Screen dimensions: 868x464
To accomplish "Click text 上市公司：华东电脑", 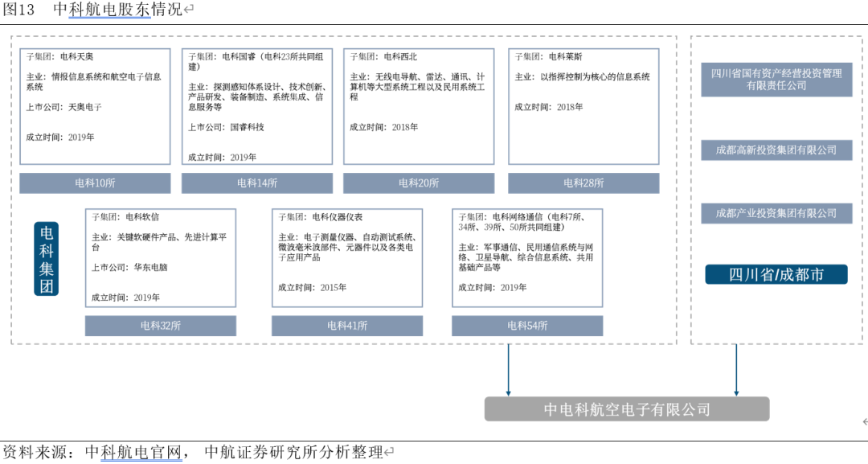I will pyautogui.click(x=129, y=267).
